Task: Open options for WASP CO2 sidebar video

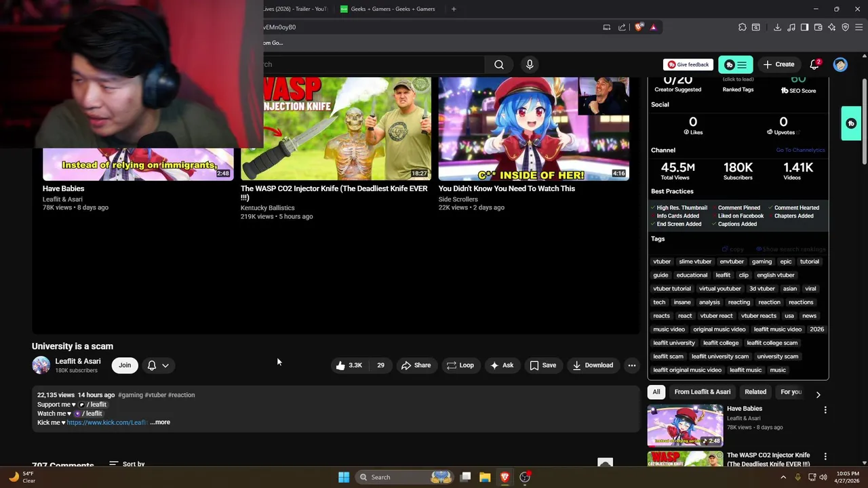Action: (x=825, y=457)
